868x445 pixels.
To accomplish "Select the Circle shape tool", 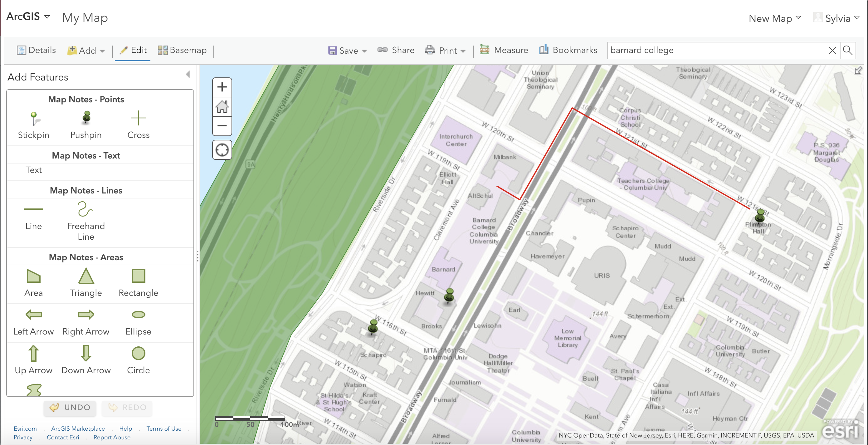I will click(x=138, y=360).
